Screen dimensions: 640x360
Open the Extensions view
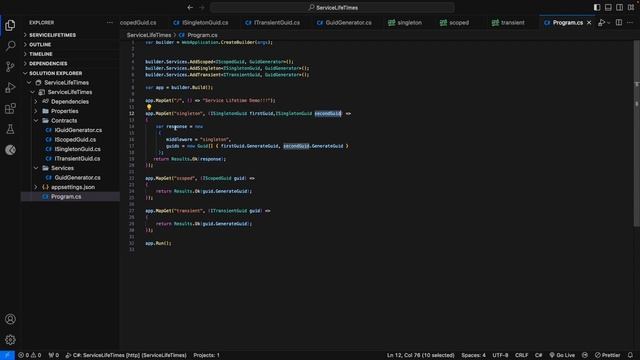[x=10, y=108]
